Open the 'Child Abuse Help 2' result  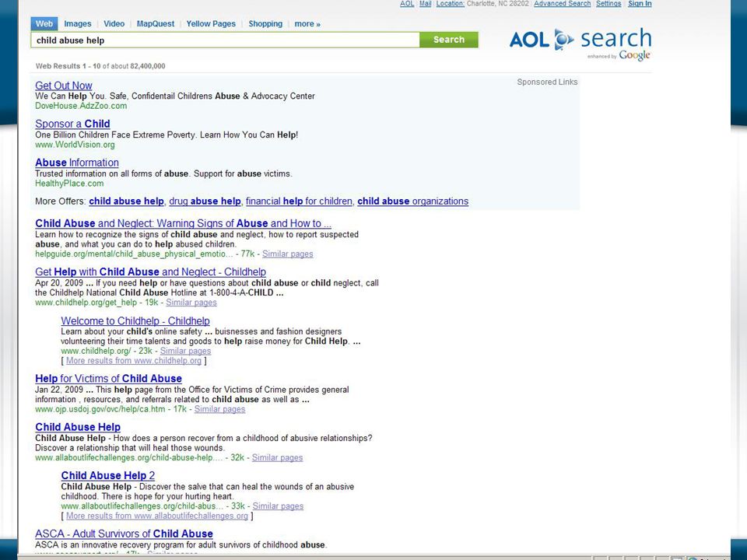click(x=107, y=475)
